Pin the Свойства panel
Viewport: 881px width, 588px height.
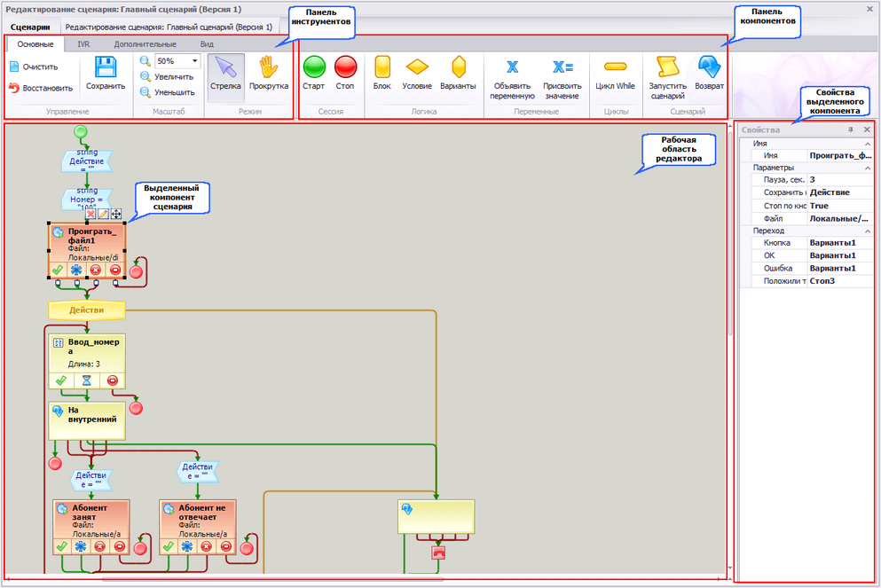[x=851, y=129]
